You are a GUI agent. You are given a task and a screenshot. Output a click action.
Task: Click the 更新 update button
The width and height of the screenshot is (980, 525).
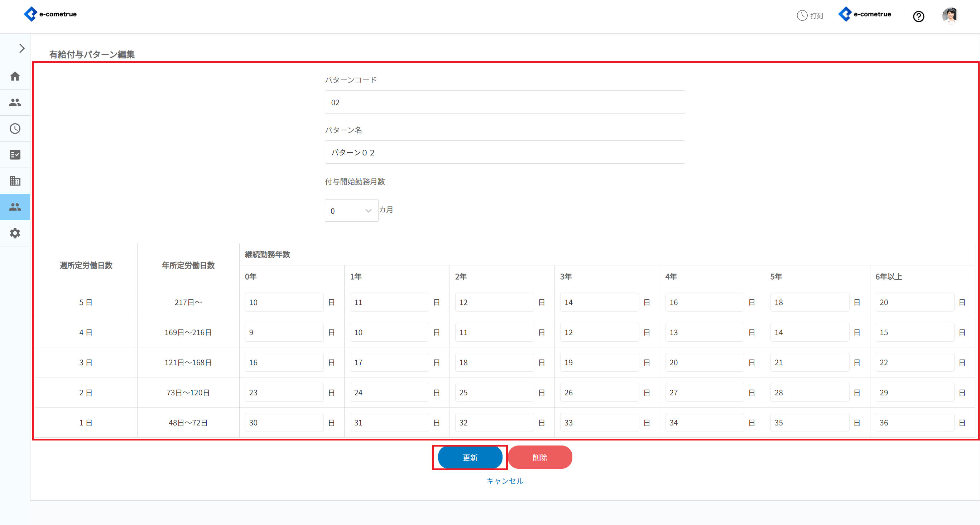pyautogui.click(x=470, y=457)
